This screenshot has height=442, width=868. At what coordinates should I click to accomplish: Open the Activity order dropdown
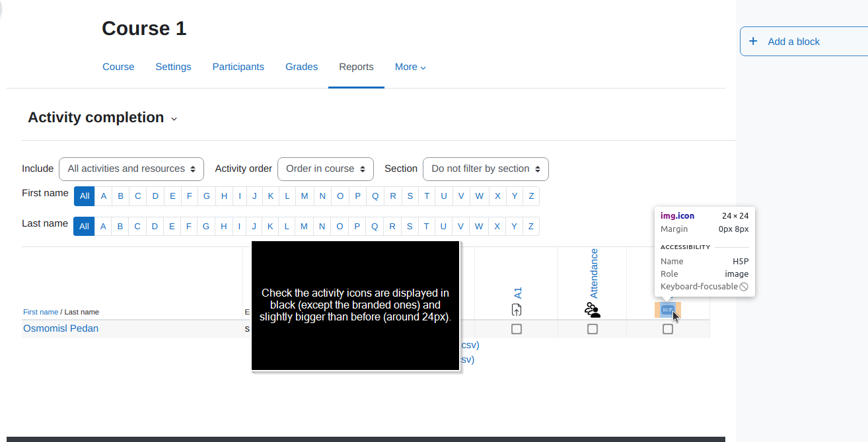[326, 169]
